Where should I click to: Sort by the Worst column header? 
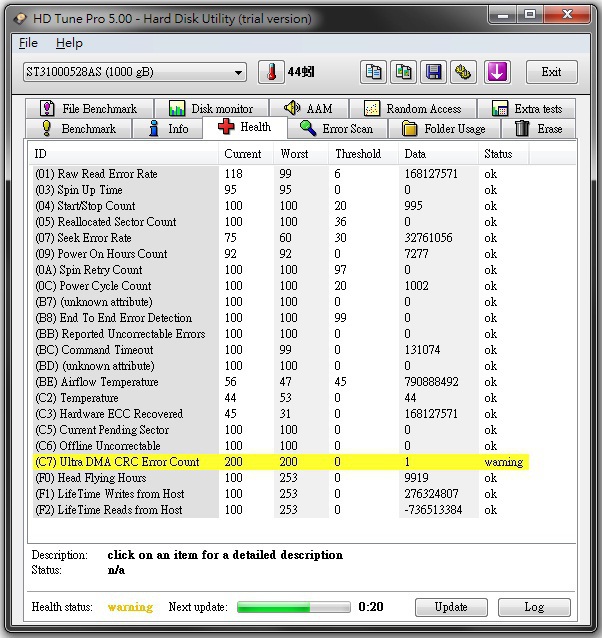(x=301, y=154)
